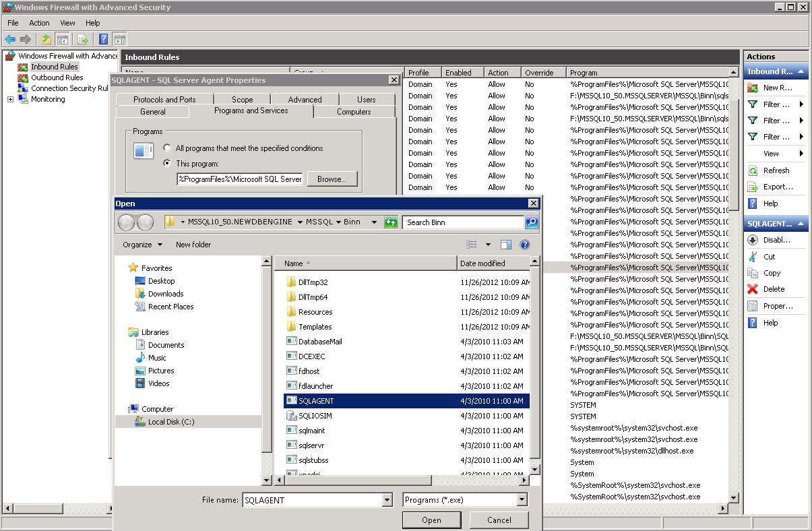Select the 'This program' radio button

tap(167, 164)
